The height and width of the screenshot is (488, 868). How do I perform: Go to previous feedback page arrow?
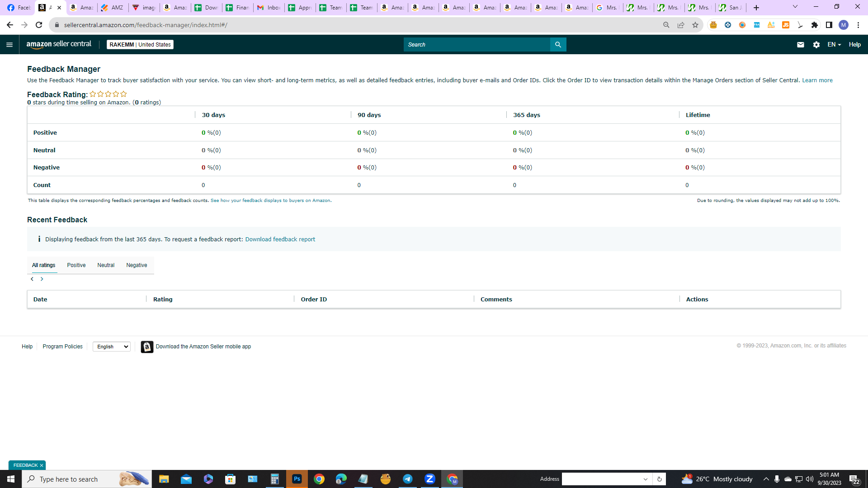[32, 279]
